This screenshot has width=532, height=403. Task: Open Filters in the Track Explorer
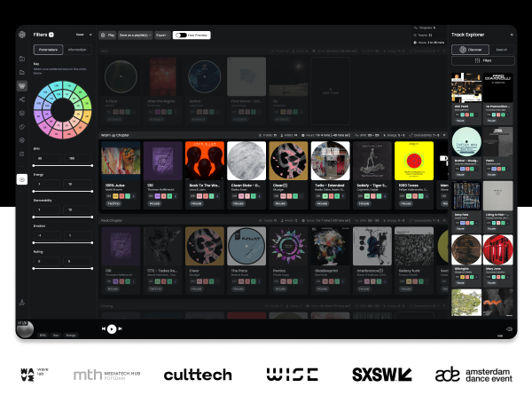click(x=483, y=61)
